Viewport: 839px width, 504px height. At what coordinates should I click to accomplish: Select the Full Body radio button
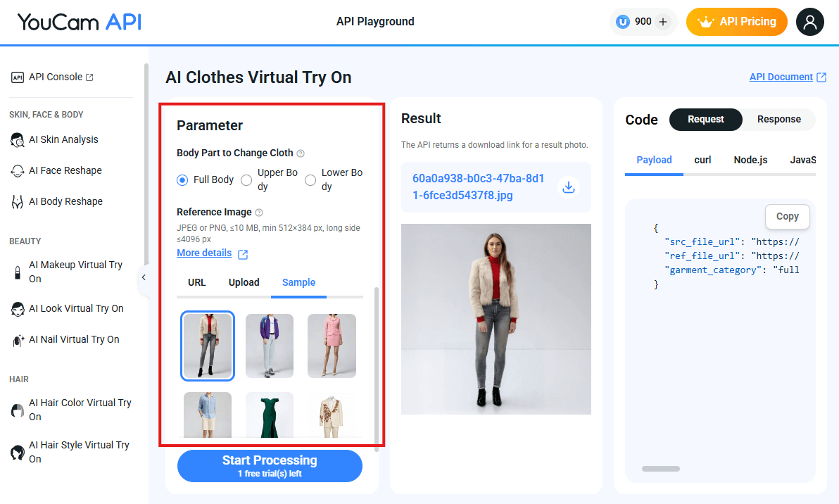coord(183,180)
